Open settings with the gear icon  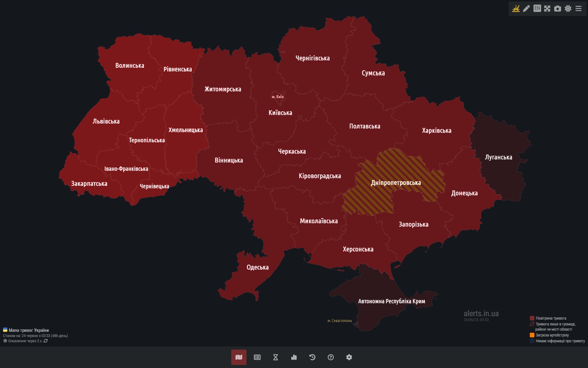(349, 357)
